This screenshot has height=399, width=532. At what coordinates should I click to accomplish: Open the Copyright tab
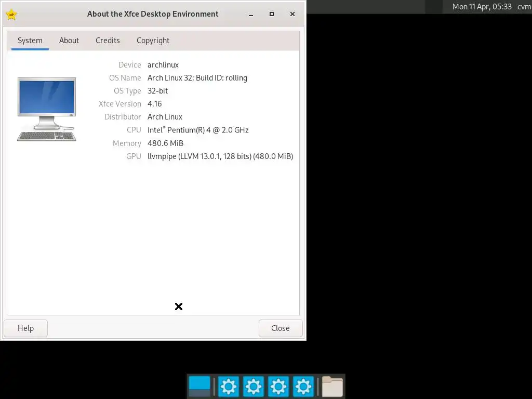153,41
